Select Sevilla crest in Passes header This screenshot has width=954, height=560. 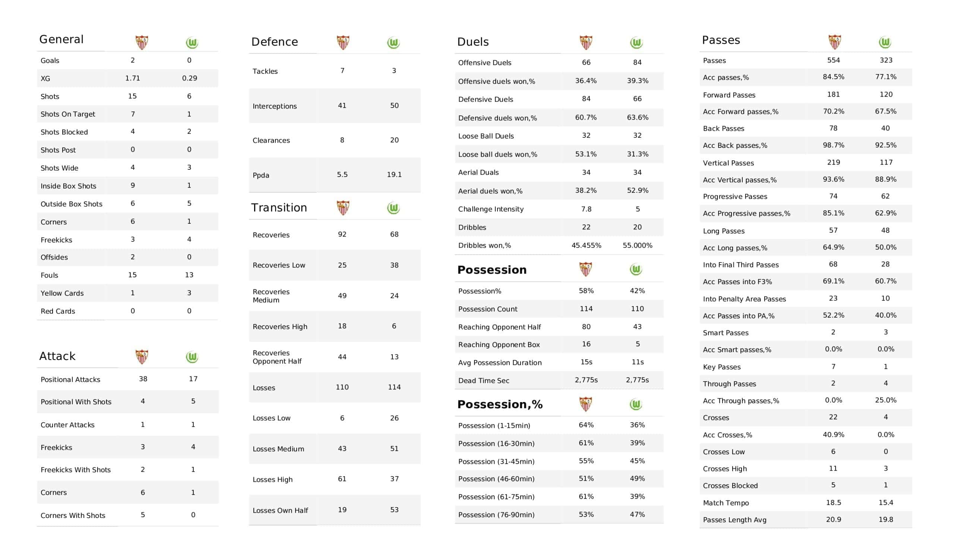coord(835,42)
